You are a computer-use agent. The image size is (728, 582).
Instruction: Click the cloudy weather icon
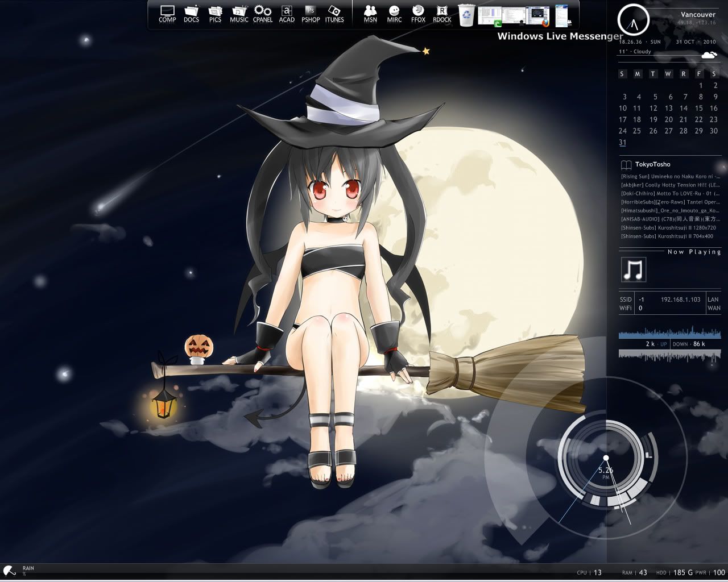pyautogui.click(x=709, y=55)
